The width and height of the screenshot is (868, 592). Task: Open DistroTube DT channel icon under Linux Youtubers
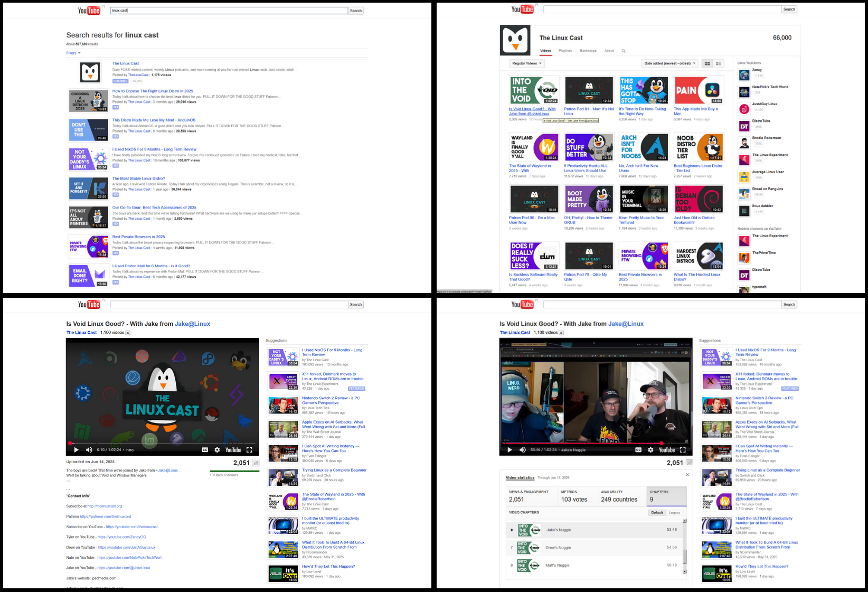(744, 126)
